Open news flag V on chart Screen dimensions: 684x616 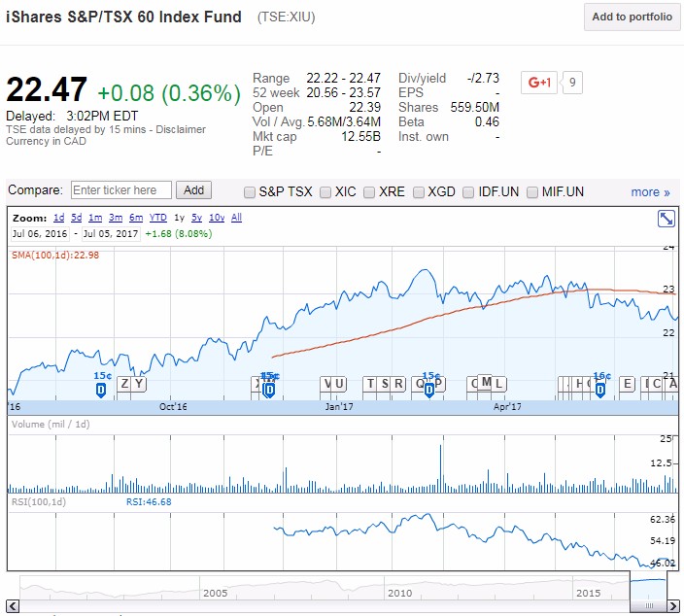(x=326, y=384)
